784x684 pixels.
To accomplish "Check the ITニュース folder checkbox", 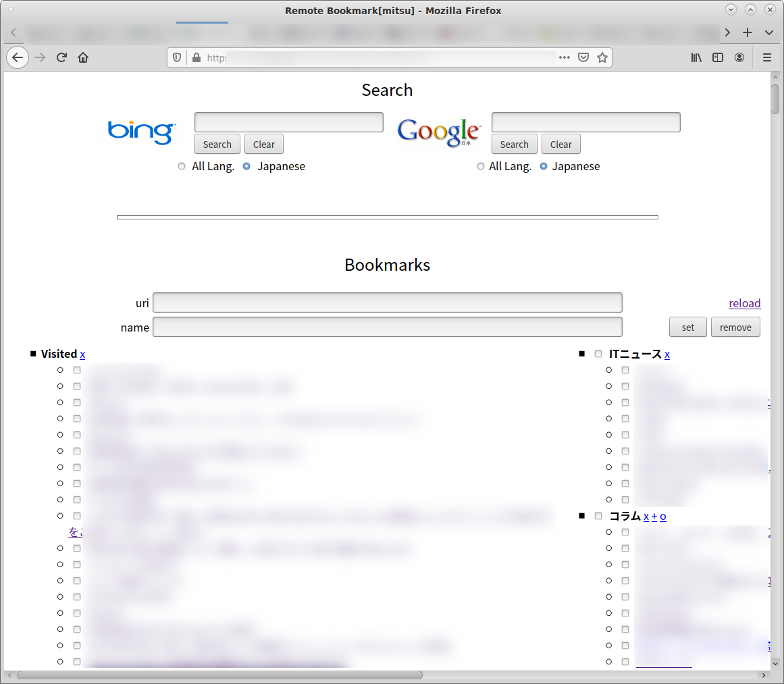I will 598,354.
